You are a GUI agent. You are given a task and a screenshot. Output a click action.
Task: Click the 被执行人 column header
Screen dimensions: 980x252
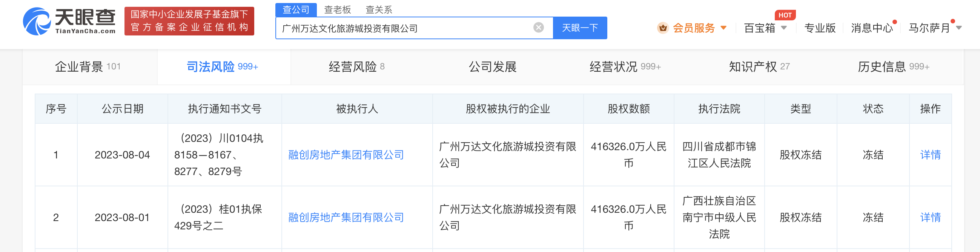click(x=357, y=109)
